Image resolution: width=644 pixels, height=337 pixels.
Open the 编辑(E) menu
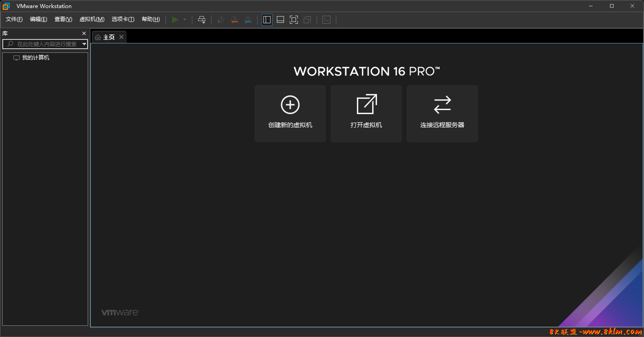click(38, 19)
